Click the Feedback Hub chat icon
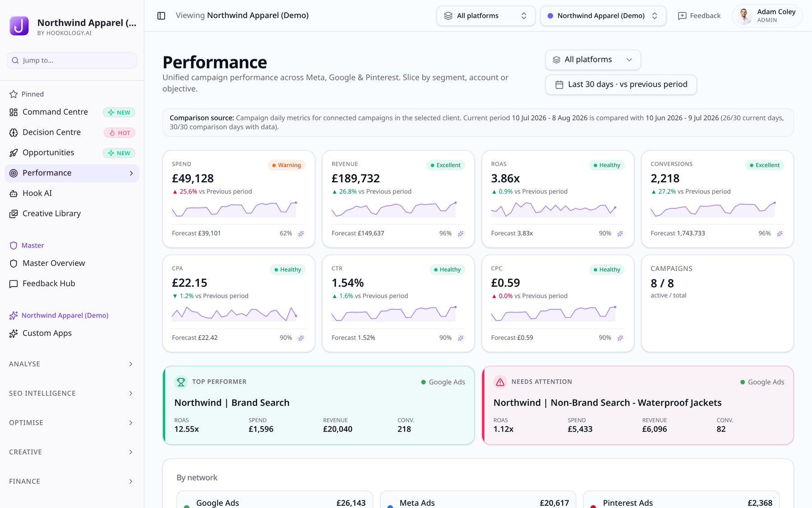Screen dimensions: 812x508 point(14,284)
